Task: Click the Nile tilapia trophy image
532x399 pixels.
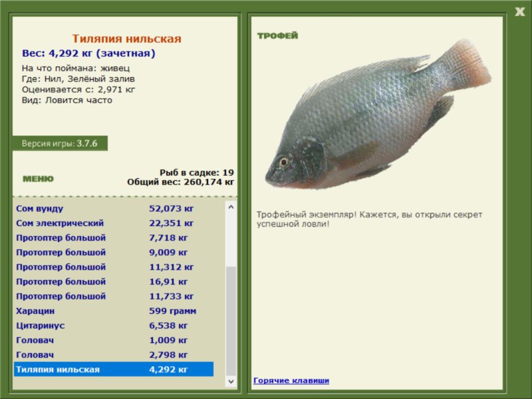Action: click(378, 114)
